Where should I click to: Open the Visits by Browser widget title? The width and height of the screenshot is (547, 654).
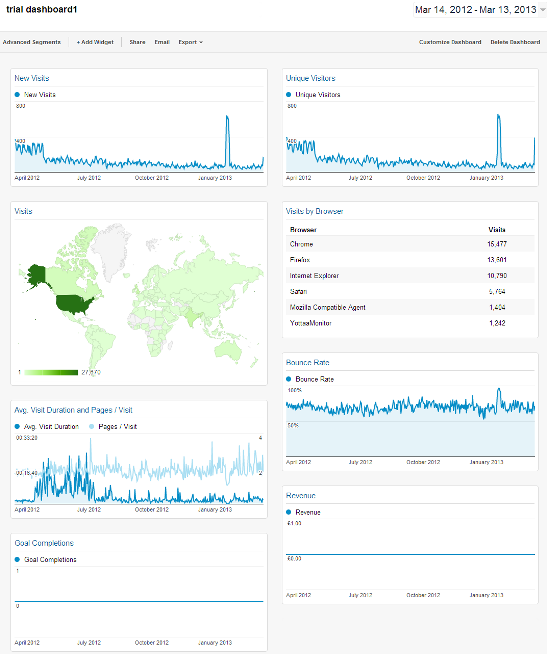(x=314, y=211)
